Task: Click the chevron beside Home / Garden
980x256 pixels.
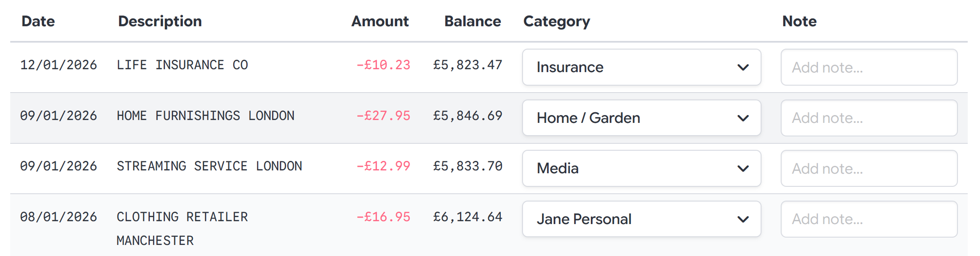Action: click(x=743, y=118)
